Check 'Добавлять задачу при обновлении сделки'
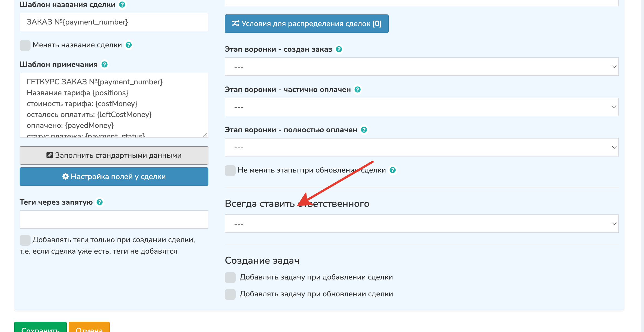 click(230, 294)
